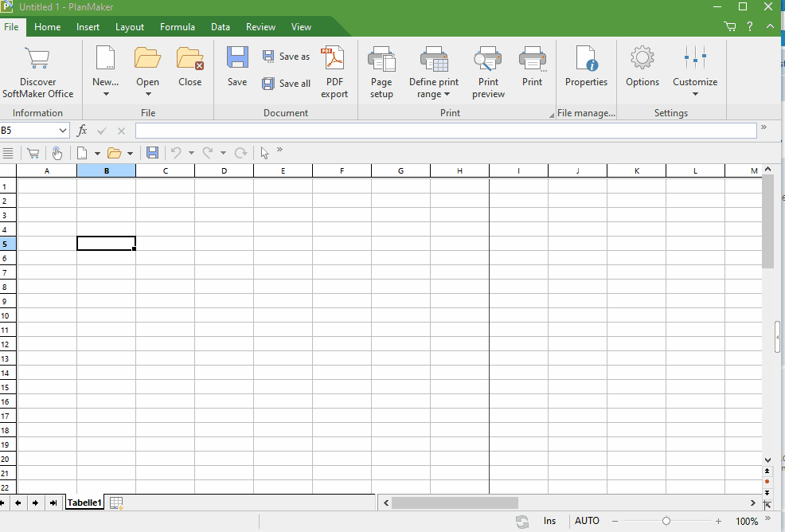Image resolution: width=785 pixels, height=532 pixels.
Task: Switch to the Formula ribbon tab
Action: pyautogui.click(x=177, y=27)
